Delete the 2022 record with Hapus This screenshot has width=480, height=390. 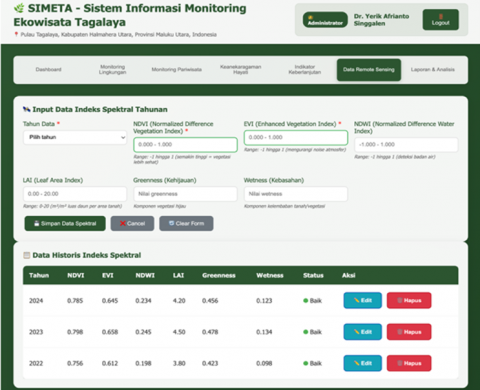tap(409, 363)
